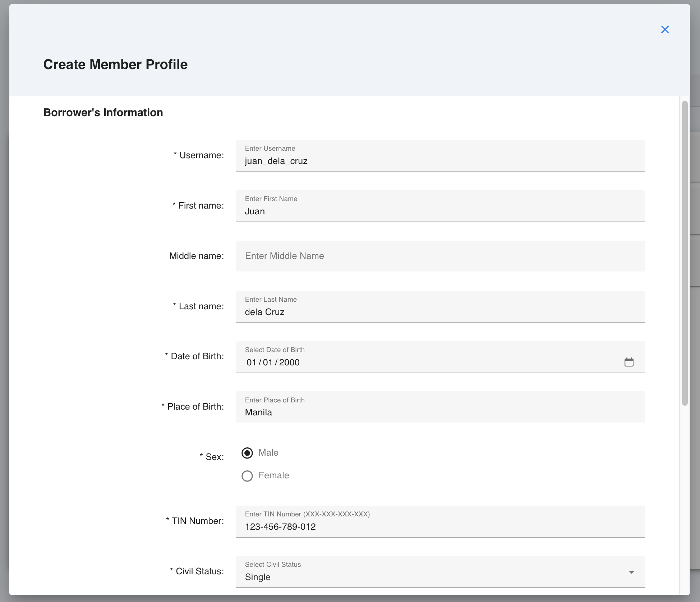Click the Civil Status dropdown arrow icon
Screen dimensions: 700x602
(x=632, y=572)
